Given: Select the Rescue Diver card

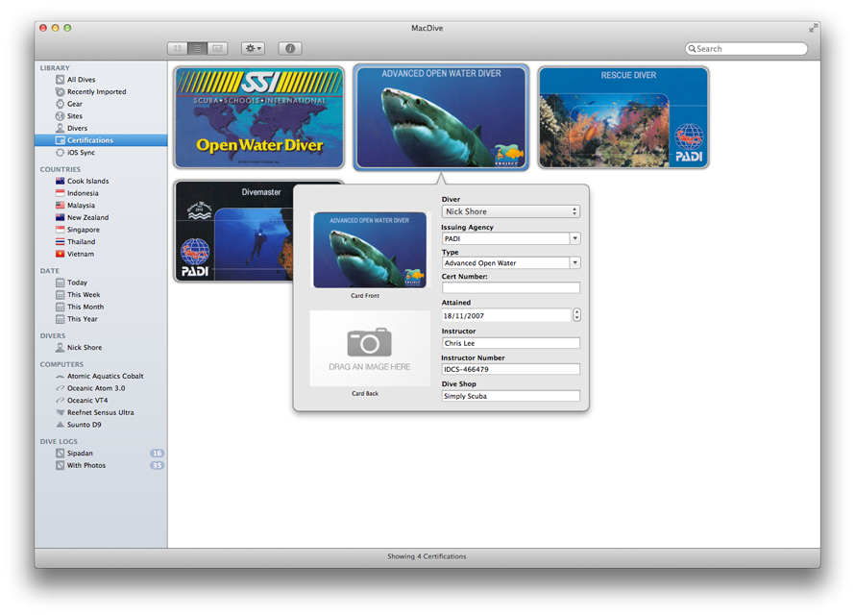Looking at the screenshot, I should point(623,118).
